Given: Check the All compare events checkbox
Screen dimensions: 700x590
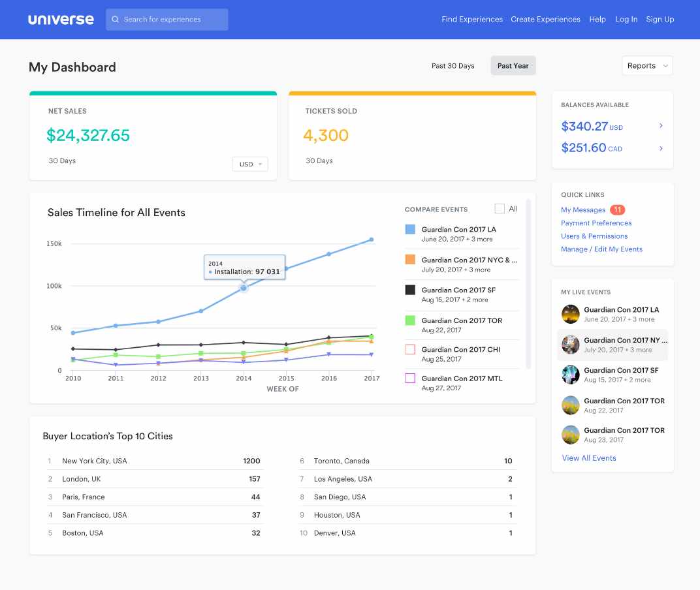Looking at the screenshot, I should point(500,209).
